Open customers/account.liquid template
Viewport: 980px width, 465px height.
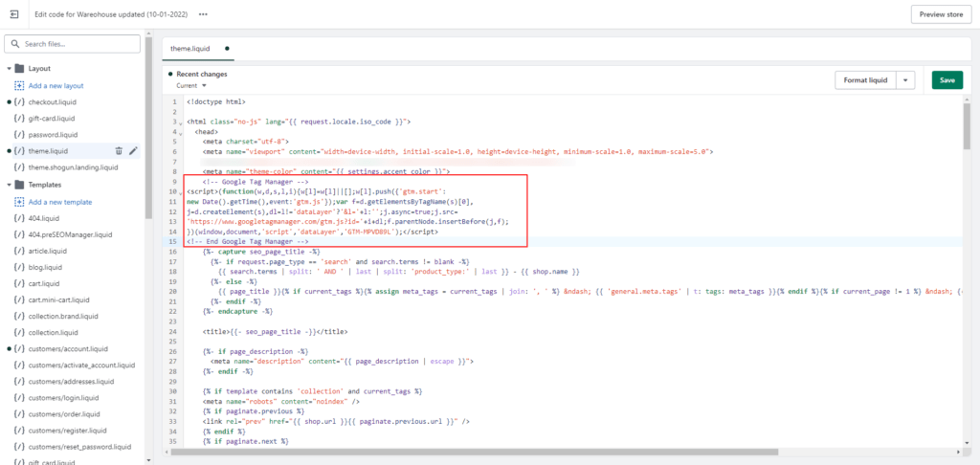[68, 348]
